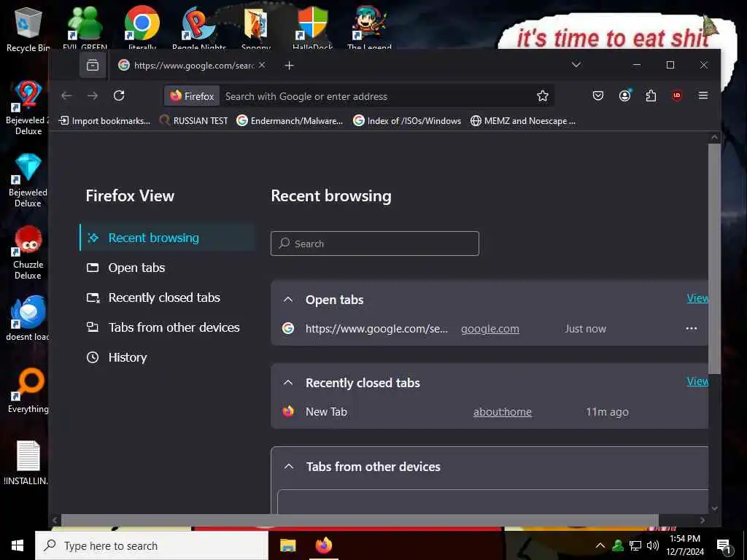
Task: Collapse the Recently closed tabs section chevron
Action: 288,382
